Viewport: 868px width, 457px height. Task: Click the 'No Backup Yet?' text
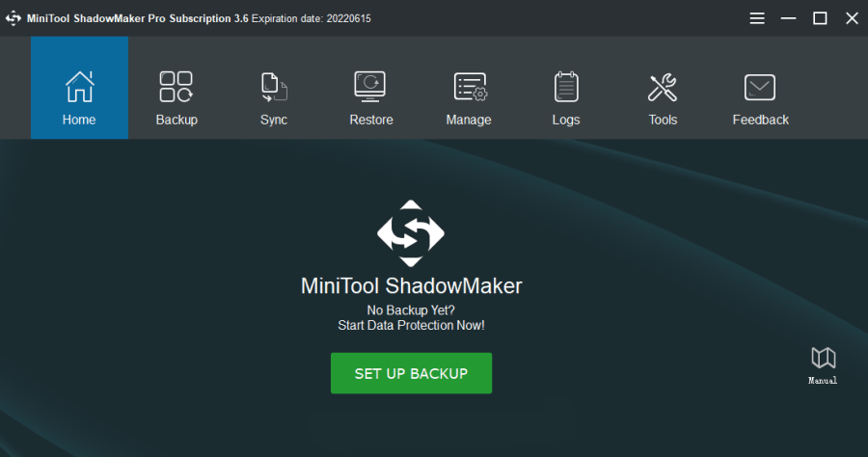pos(411,310)
